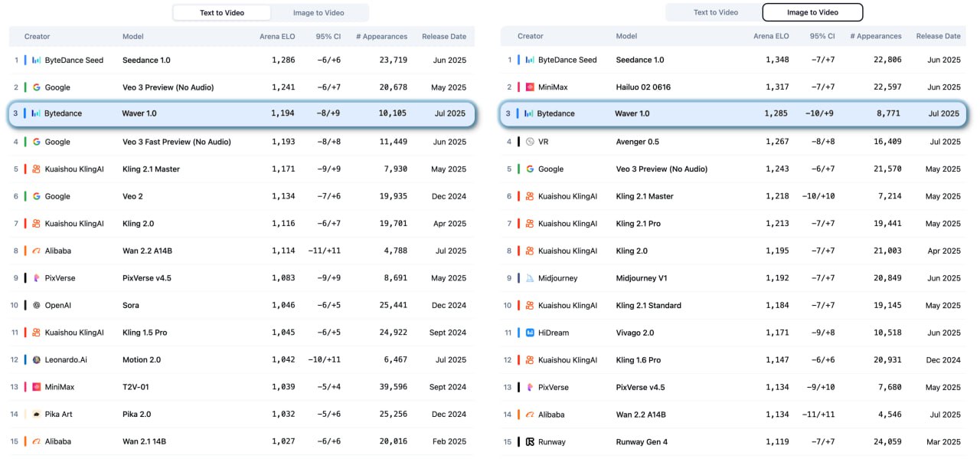Click the OpenAI logo in the Sora row
The height and width of the screenshot is (459, 980).
pos(36,305)
